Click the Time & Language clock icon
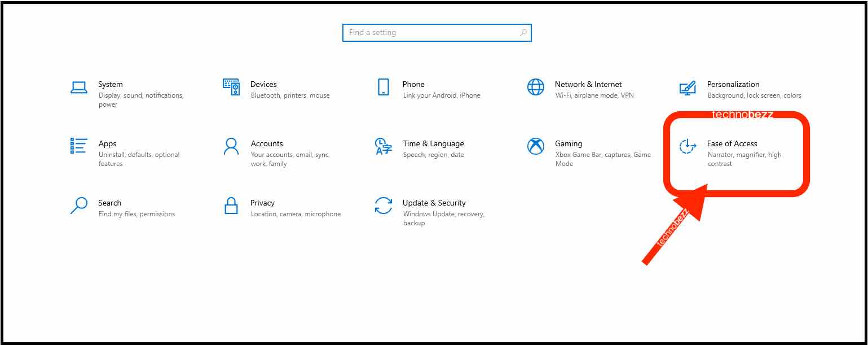Screen dimensions: 868x345 [384, 146]
